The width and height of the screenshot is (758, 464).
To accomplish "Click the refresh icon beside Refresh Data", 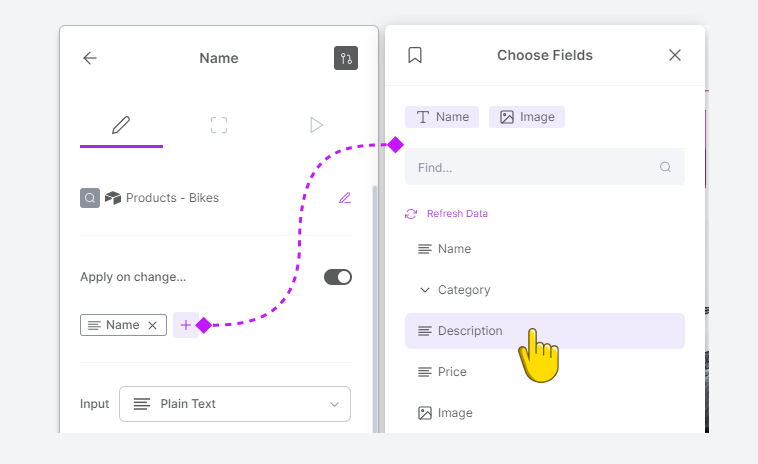I will point(411,214).
